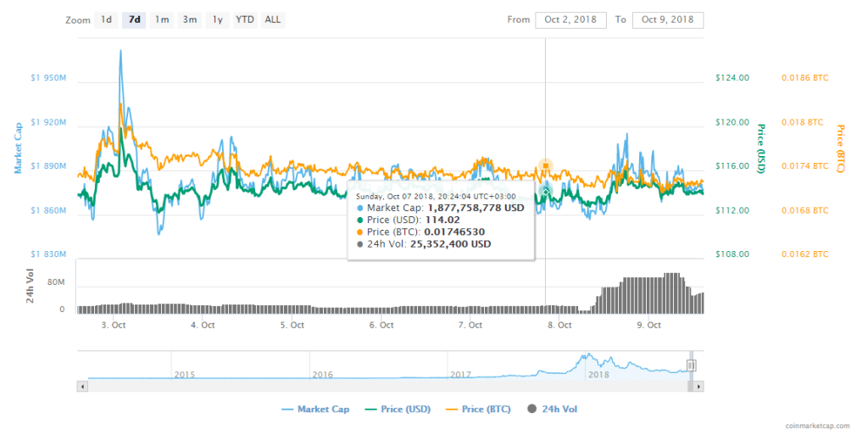The width and height of the screenshot is (868, 441).
Task: Click the navigator scroll right arrow
Action: [699, 386]
